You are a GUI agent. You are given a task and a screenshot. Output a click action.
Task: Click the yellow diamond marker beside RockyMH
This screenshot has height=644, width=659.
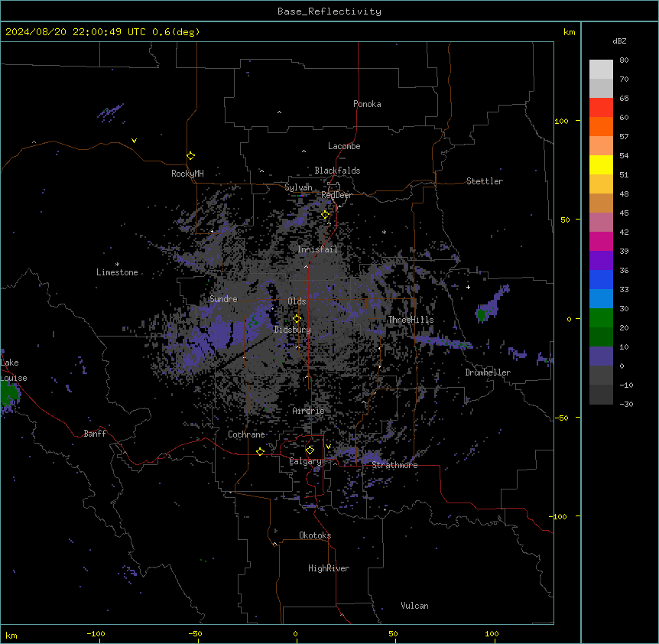pyautogui.click(x=191, y=156)
